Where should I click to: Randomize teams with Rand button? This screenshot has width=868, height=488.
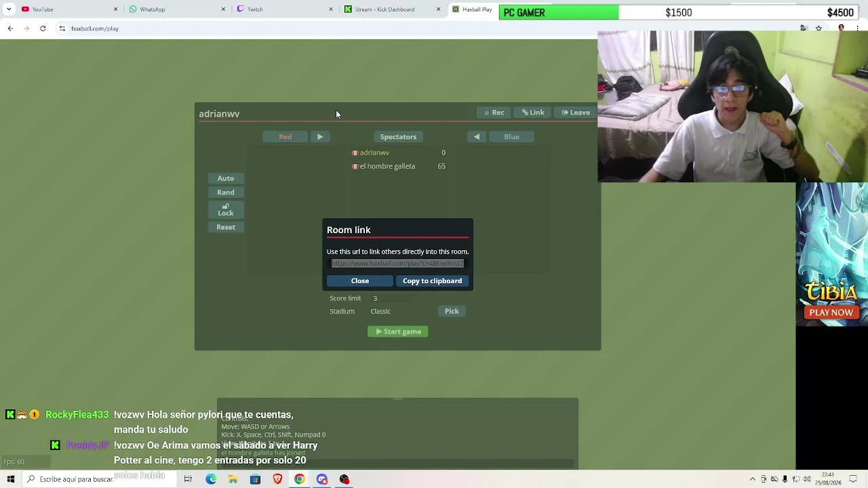[226, 192]
